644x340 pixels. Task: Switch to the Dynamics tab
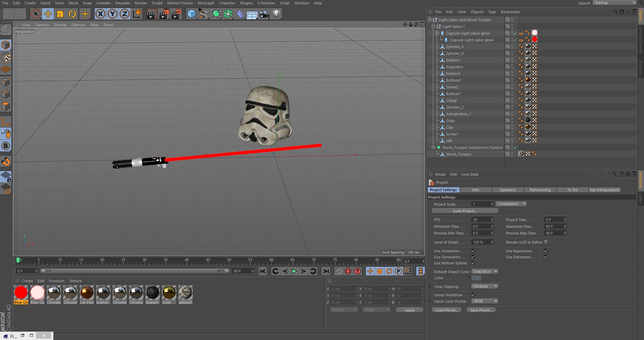(x=508, y=190)
